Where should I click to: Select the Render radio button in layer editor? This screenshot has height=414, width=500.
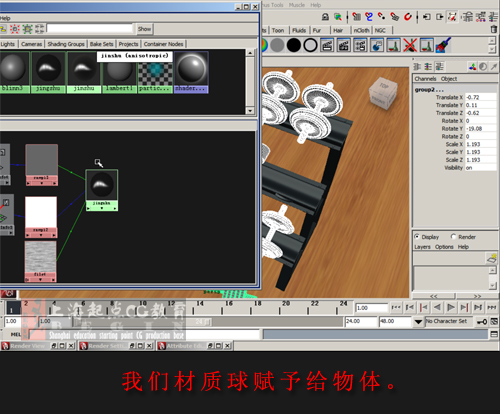pyautogui.click(x=453, y=237)
